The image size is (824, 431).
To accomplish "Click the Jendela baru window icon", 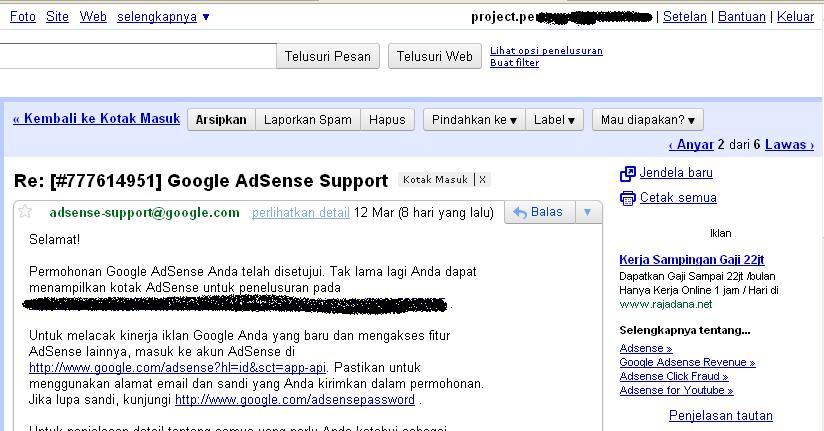I will pos(627,173).
